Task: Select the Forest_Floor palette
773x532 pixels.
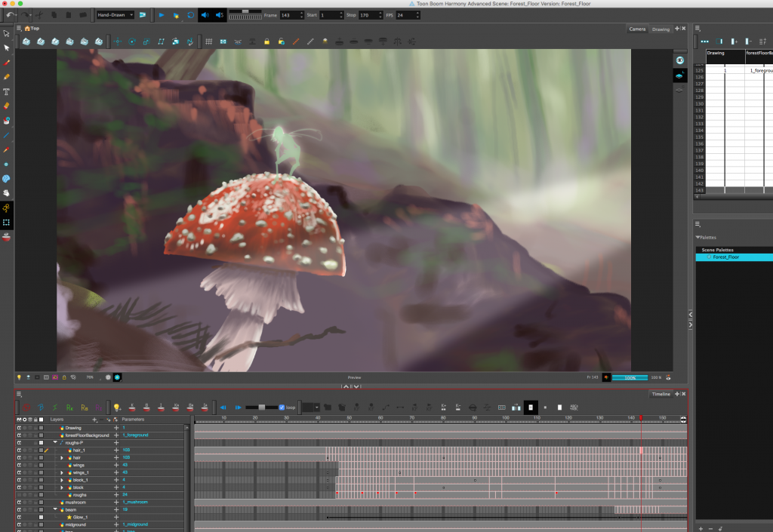Action: click(725, 257)
